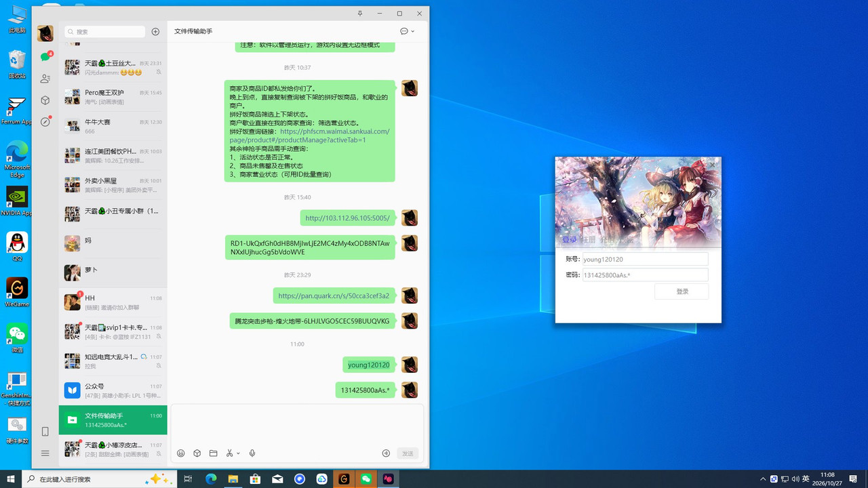Open the chat info bubble icon in header
Screen dimensions: 868x488
pos(404,31)
